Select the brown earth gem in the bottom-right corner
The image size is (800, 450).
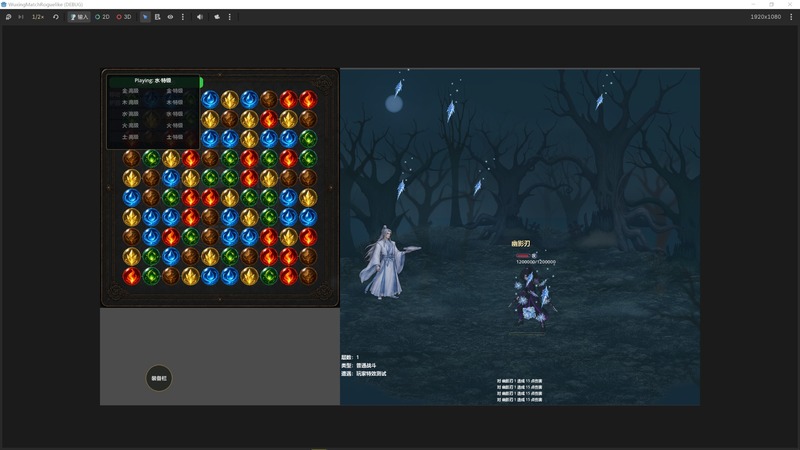(x=308, y=276)
